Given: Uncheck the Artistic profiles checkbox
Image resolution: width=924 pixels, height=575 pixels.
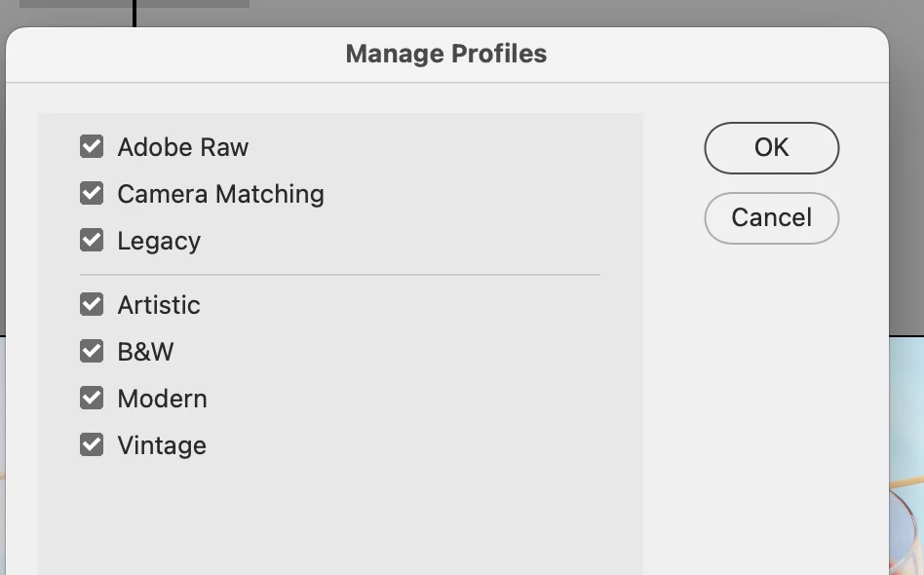Looking at the screenshot, I should 92,305.
